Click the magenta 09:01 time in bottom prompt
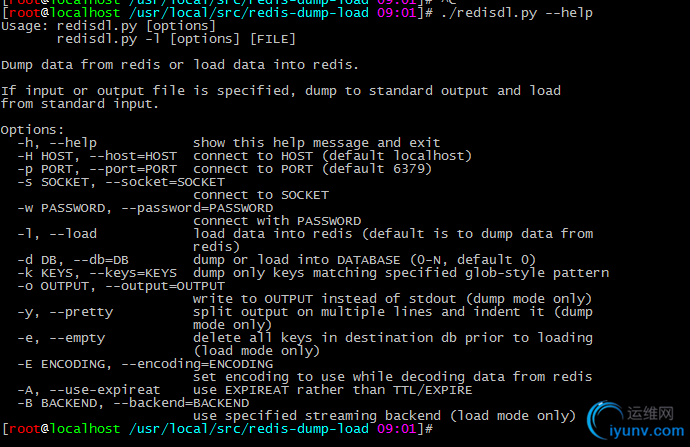 [396, 429]
